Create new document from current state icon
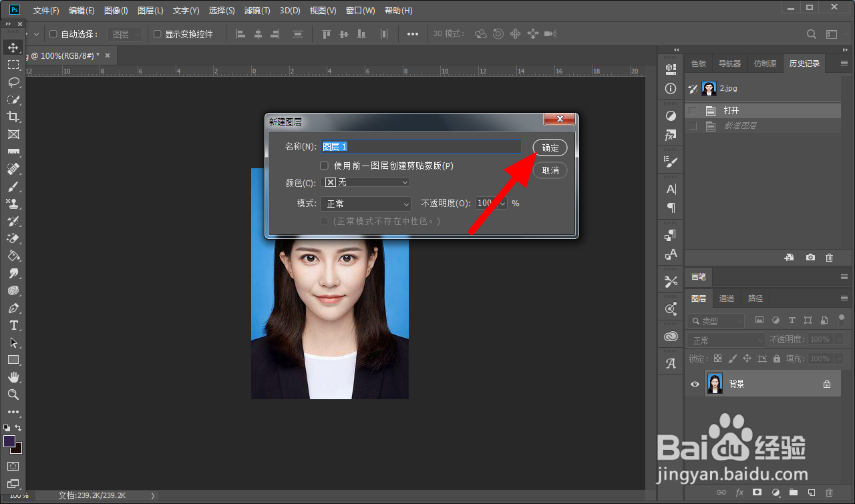 pos(789,257)
